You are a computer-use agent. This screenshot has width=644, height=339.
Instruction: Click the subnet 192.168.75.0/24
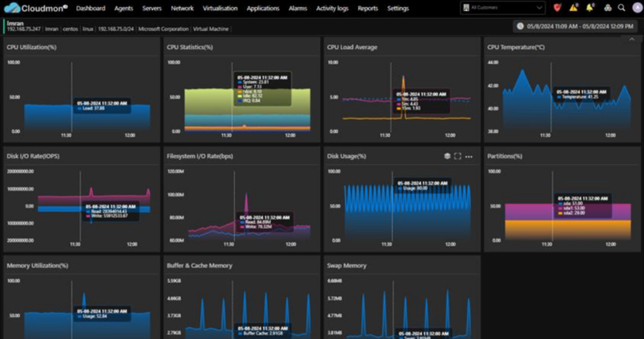(x=116, y=29)
